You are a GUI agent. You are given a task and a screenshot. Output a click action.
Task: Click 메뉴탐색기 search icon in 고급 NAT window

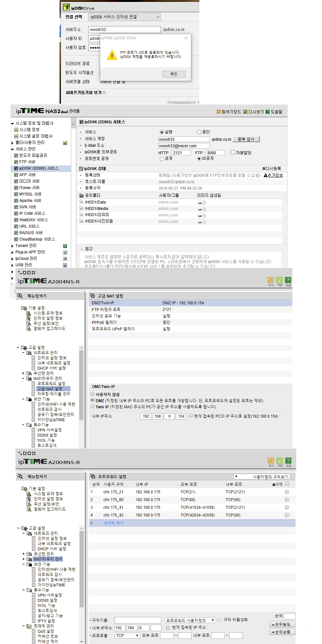click(20, 296)
